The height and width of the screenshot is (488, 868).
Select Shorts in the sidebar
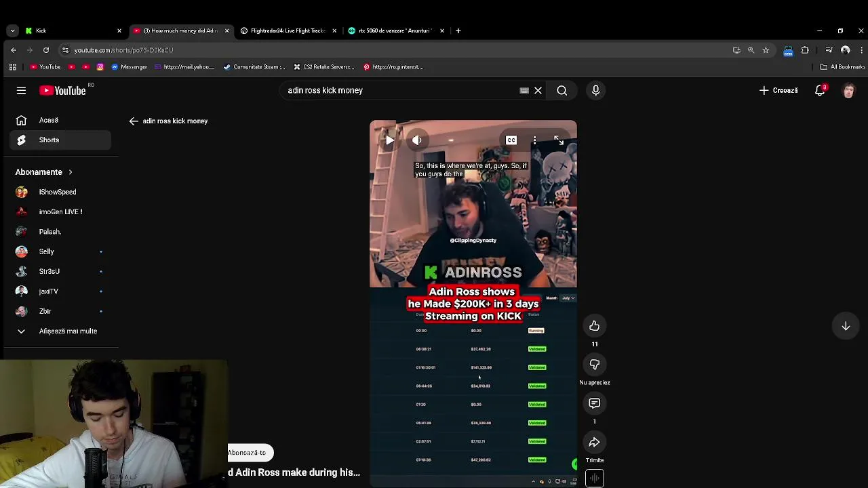point(59,140)
